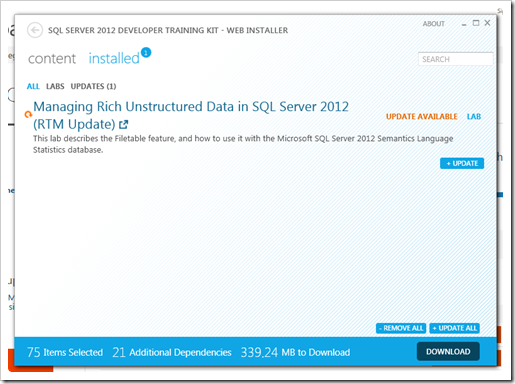Switch to the content tab
Screen dimensions: 515x384
52,59
